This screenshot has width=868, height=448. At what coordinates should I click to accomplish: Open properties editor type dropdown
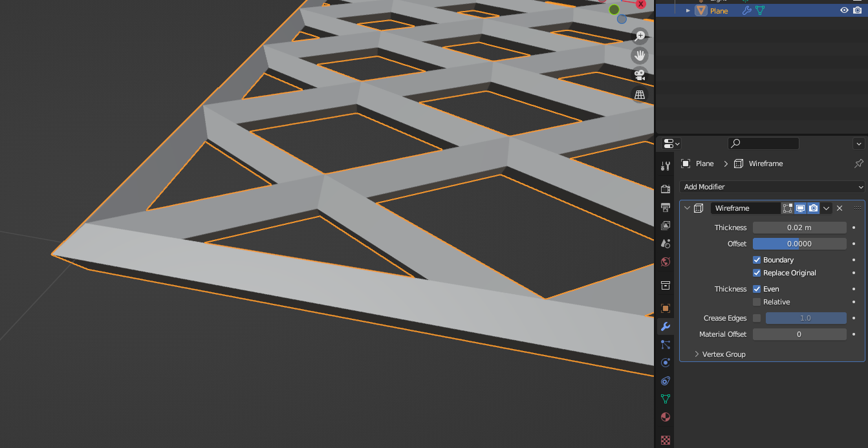(x=671, y=144)
